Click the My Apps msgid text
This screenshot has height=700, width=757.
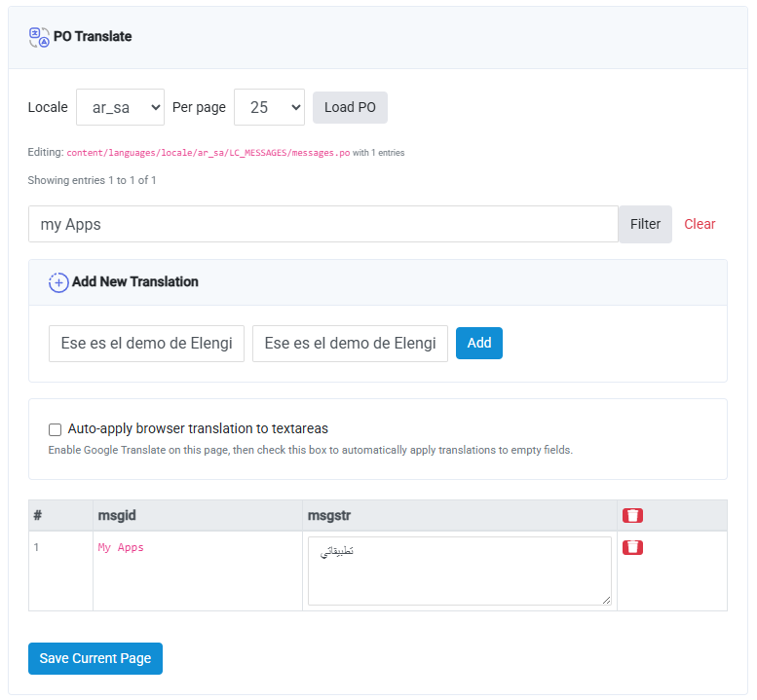tap(121, 547)
